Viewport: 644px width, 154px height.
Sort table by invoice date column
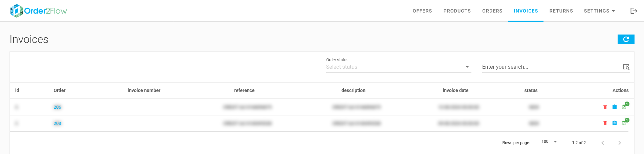tap(455, 90)
